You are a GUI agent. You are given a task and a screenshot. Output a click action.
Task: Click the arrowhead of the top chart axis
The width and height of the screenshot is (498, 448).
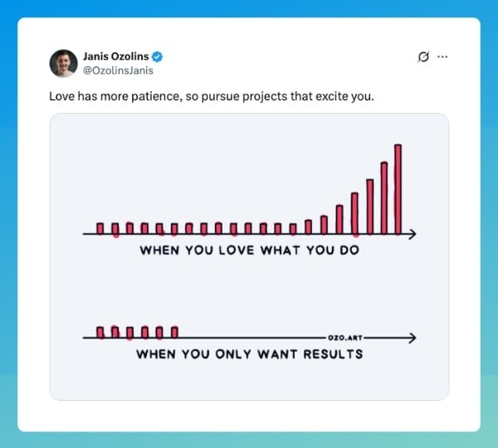tap(412, 235)
